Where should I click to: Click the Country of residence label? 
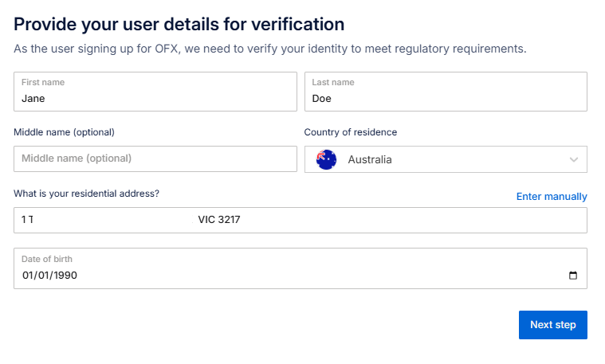coord(350,132)
